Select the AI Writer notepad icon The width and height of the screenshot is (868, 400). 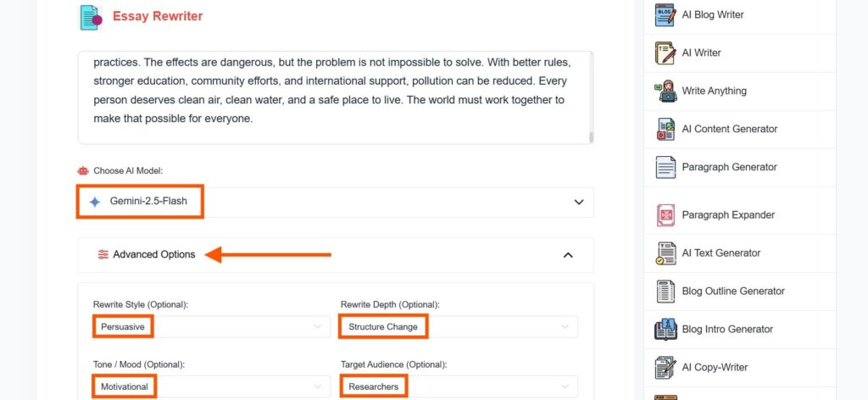click(x=665, y=53)
